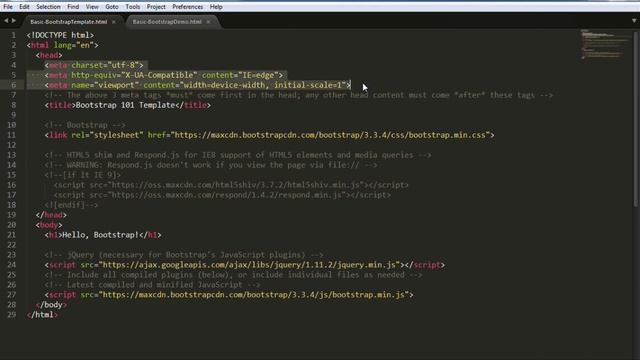Click the charset="utf-8" meta line

point(94,65)
